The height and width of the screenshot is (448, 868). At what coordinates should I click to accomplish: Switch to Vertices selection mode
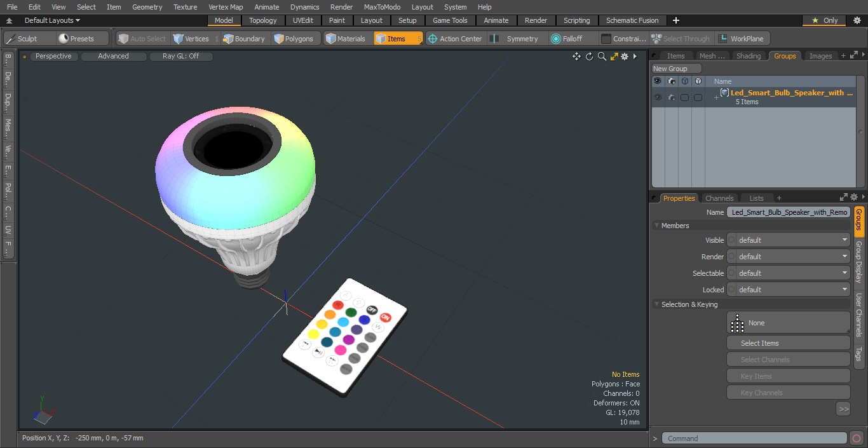click(193, 39)
